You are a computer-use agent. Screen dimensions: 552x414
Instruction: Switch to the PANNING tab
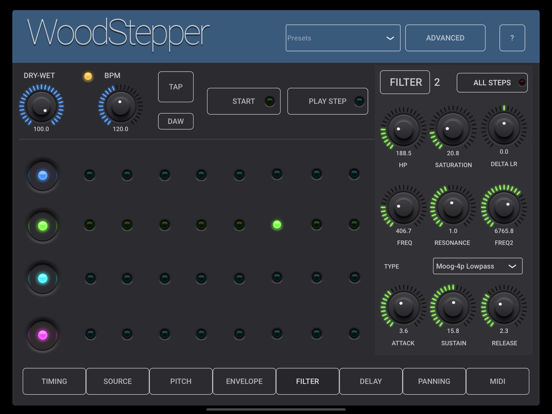(x=434, y=381)
